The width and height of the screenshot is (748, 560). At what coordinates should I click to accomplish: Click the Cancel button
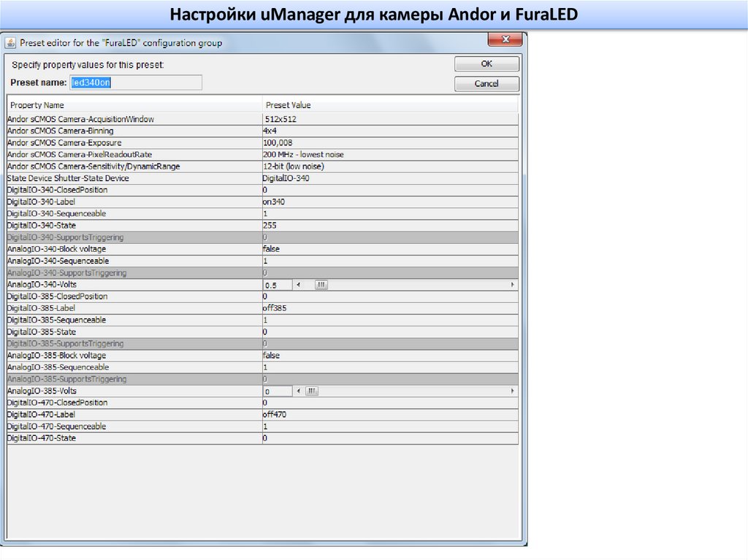486,83
